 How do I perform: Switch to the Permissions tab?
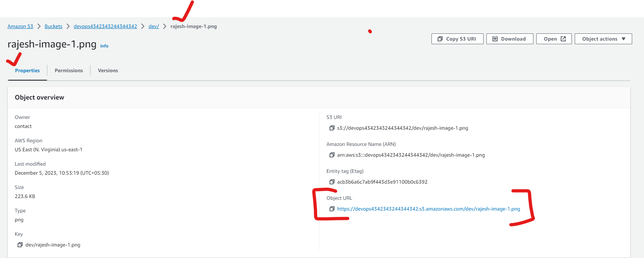point(69,70)
